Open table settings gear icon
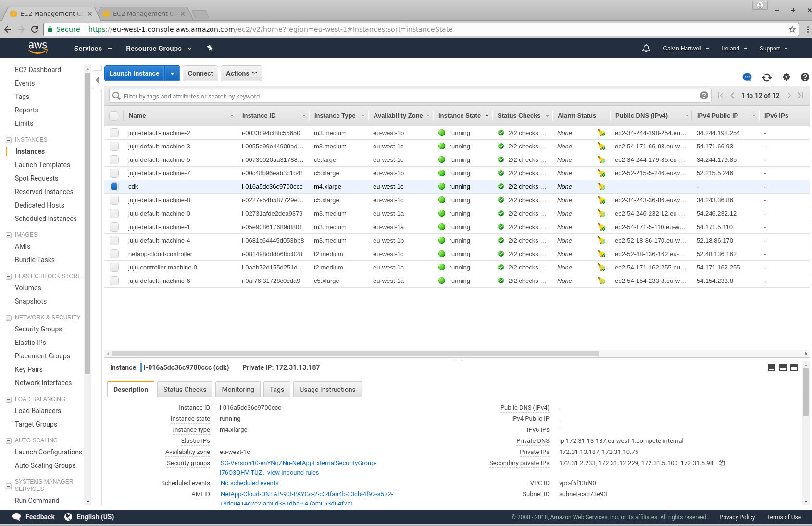Image resolution: width=812 pixels, height=526 pixels. [786, 77]
